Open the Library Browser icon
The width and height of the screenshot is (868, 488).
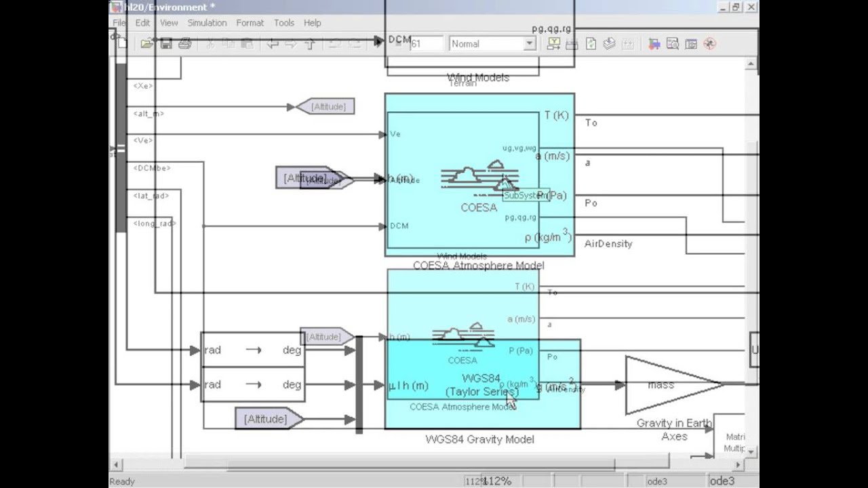[x=654, y=43]
